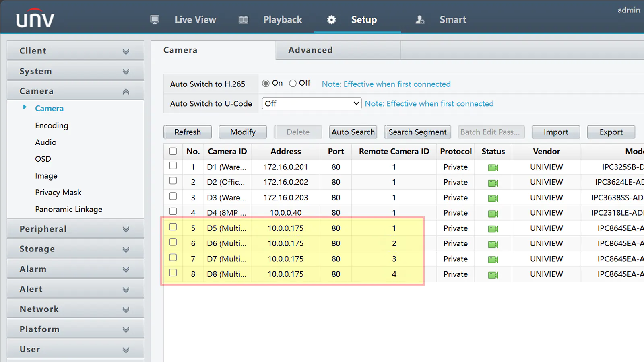644x362 pixels.
Task: Expand the Network section
Action: point(75,309)
